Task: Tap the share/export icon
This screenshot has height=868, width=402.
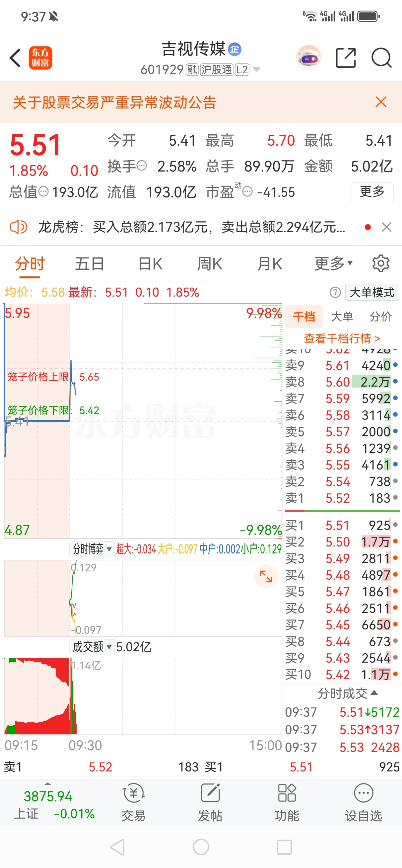Action: pyautogui.click(x=346, y=58)
